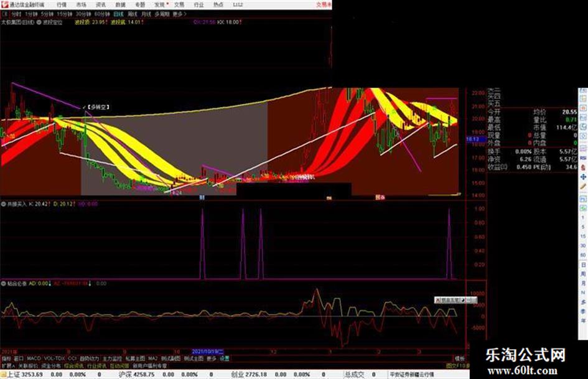Apply the VOL-TDX indicator
This screenshot has height=379, width=588.
[54, 358]
